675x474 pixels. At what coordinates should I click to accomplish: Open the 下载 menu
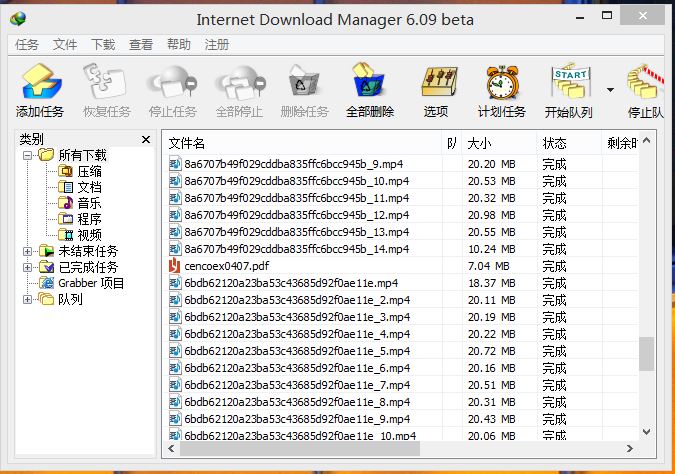click(103, 44)
